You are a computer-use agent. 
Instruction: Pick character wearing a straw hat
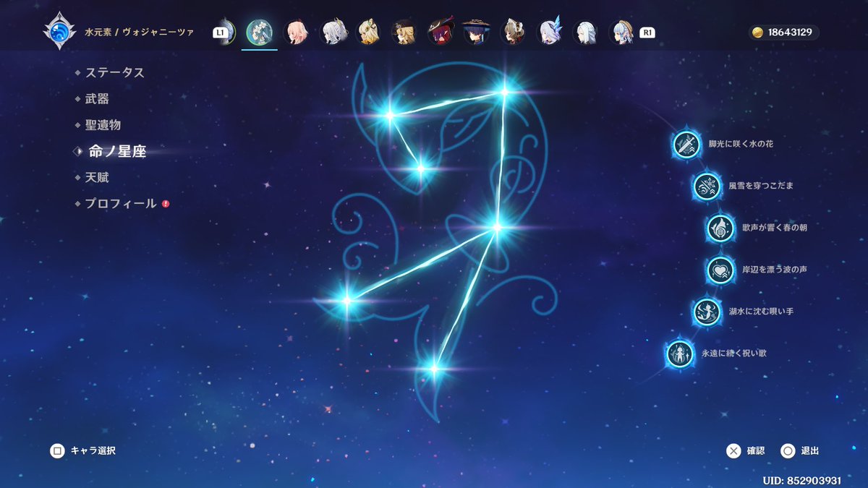(x=622, y=32)
